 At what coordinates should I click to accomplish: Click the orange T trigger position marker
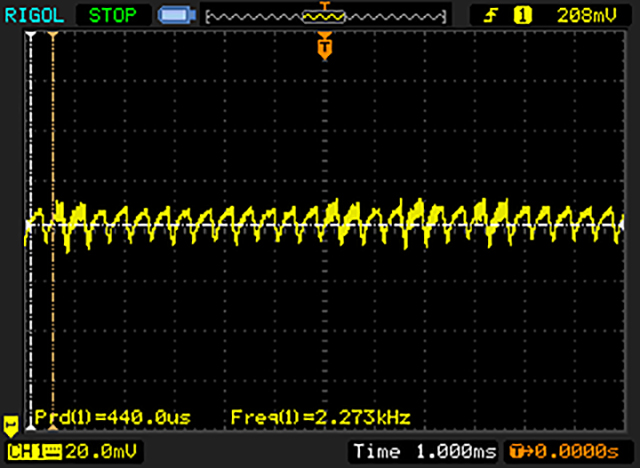pos(323,46)
